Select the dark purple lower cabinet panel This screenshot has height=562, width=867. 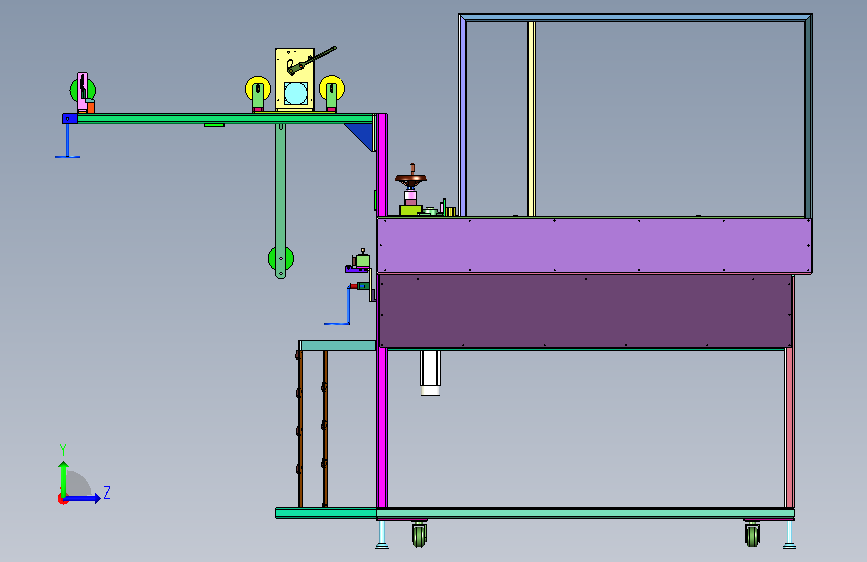(x=585, y=311)
